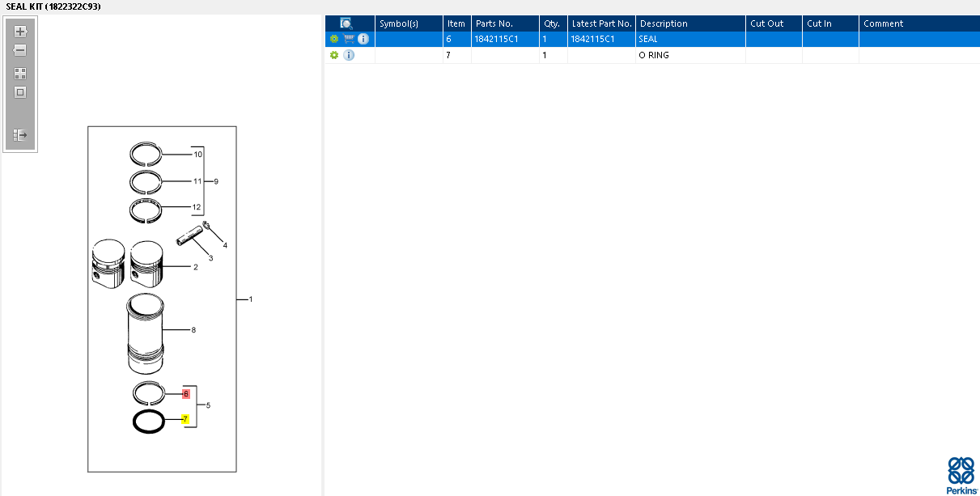
Task: Click the zoom in plus button
Action: pyautogui.click(x=20, y=32)
